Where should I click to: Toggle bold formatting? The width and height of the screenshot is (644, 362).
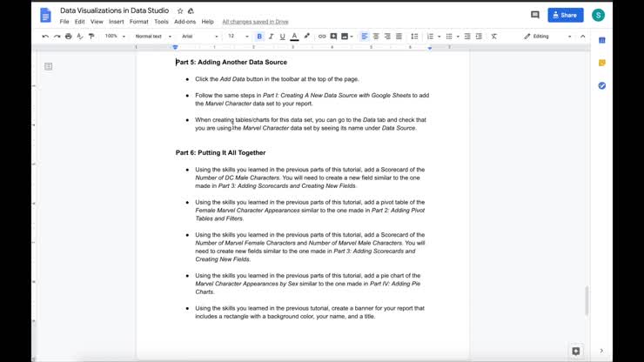[259, 37]
